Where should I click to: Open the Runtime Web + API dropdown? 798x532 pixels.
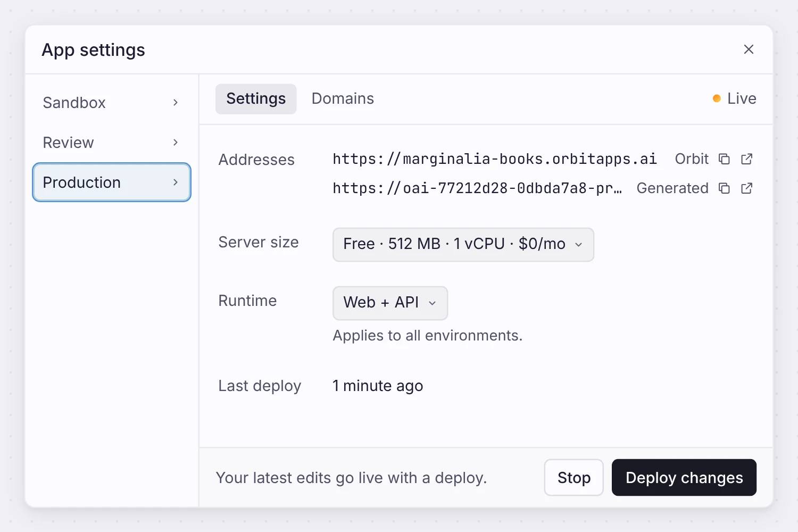390,303
